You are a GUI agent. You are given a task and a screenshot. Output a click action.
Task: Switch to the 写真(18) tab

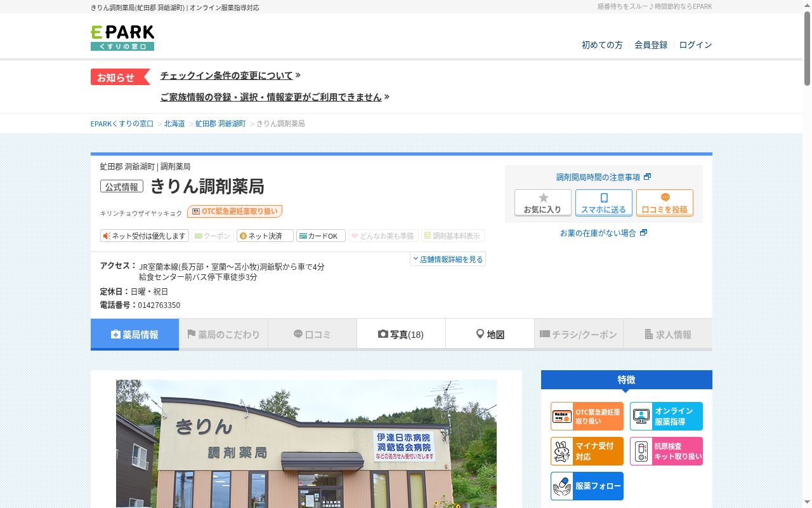(x=401, y=335)
